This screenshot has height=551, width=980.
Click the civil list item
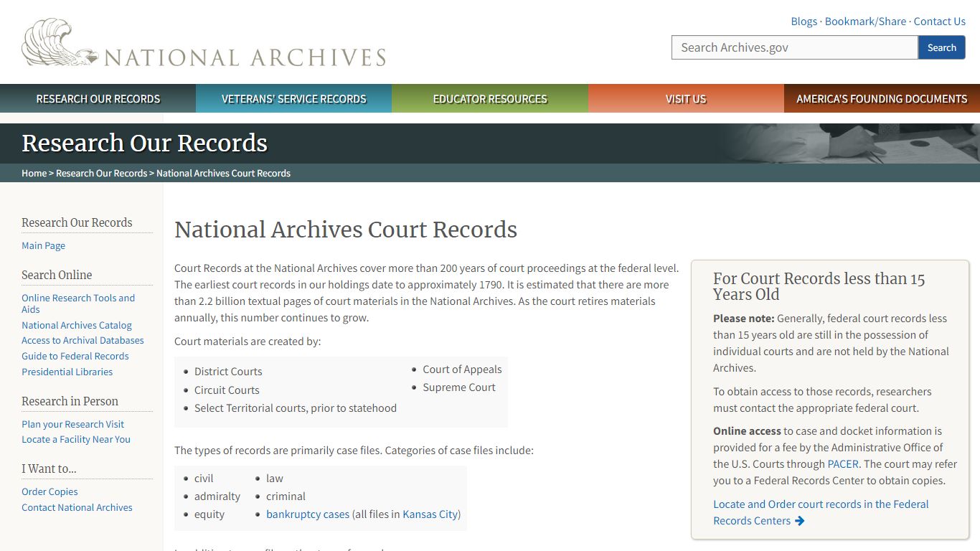[x=204, y=479]
